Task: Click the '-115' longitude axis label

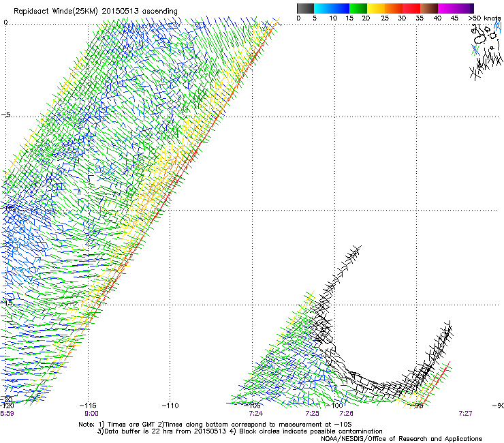Action: click(x=88, y=406)
